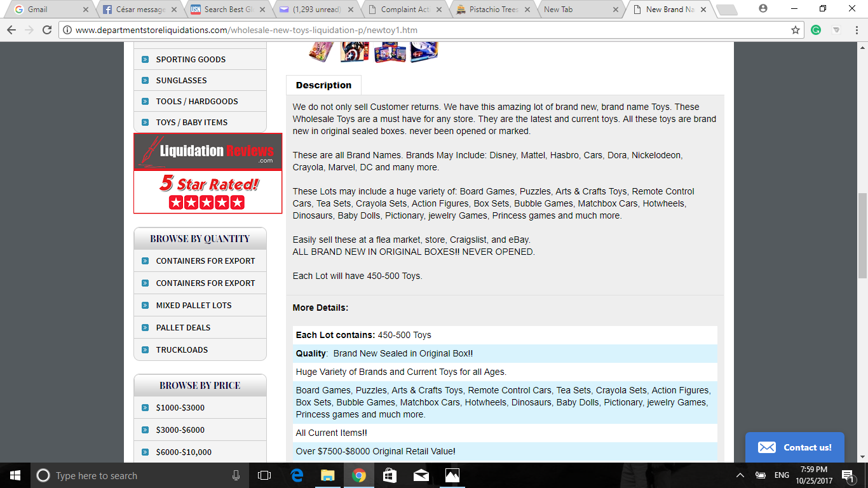Click the site info icon in address bar

tap(66, 30)
